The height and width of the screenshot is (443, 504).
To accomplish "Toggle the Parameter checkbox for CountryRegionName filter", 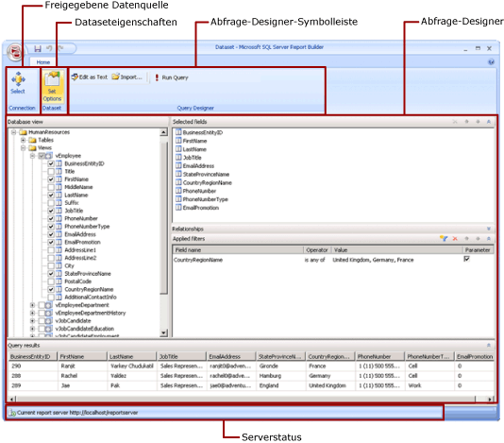I will (466, 259).
